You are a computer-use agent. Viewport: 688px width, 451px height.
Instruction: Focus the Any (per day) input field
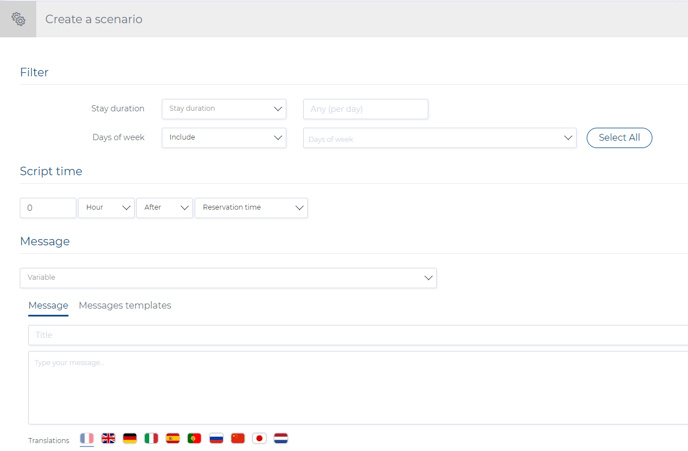tap(366, 109)
